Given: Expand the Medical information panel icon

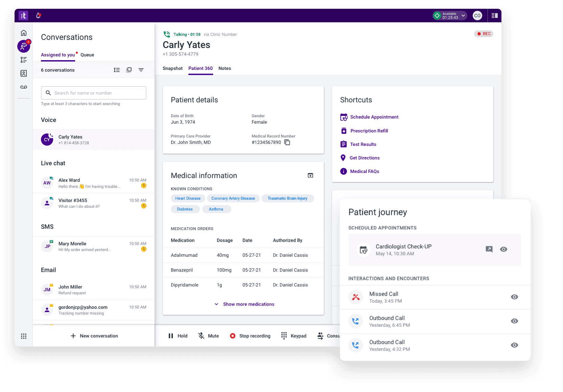Looking at the screenshot, I should pos(310,175).
